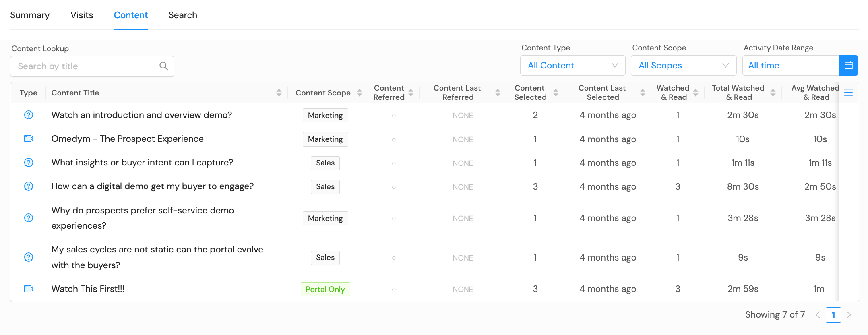Toggle Content Referred circle for Omedym row
The width and height of the screenshot is (868, 335).
pos(394,139)
